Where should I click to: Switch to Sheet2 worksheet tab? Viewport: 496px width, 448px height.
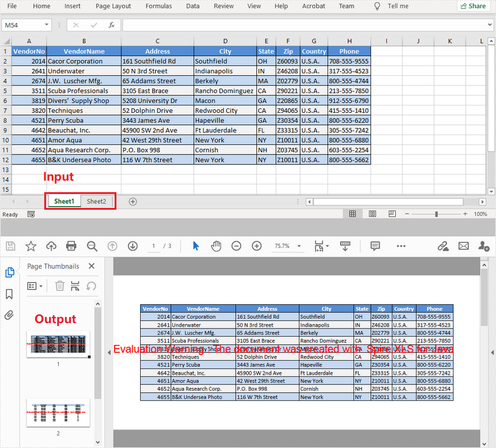pyautogui.click(x=96, y=201)
